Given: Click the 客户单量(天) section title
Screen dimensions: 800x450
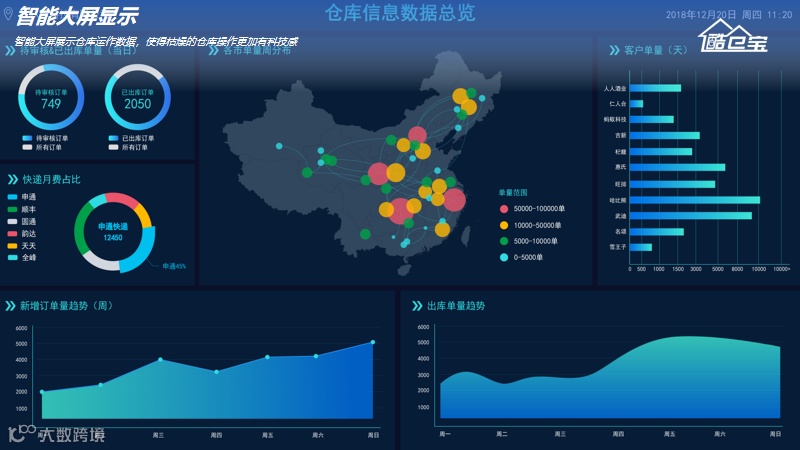Looking at the screenshot, I should pyautogui.click(x=656, y=51).
